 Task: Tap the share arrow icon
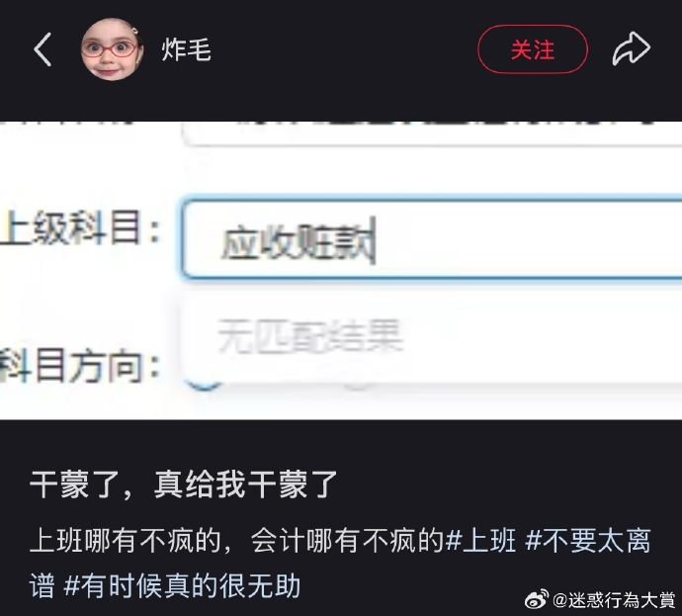632,48
